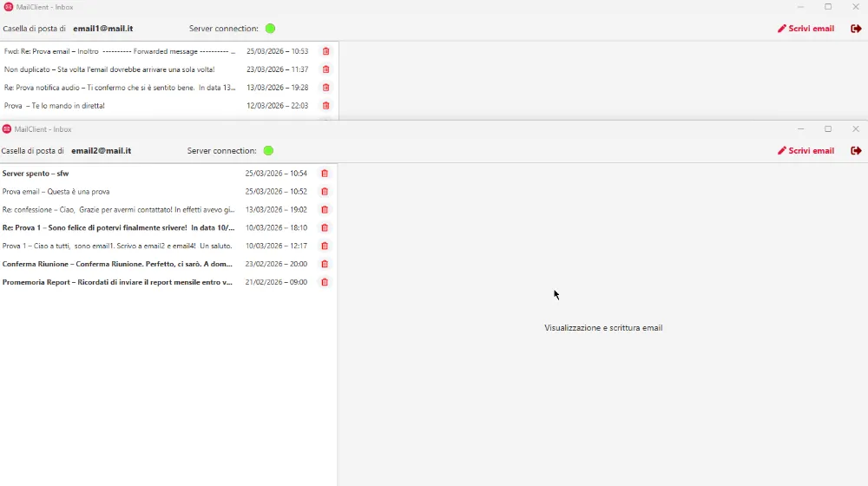
Task: Open the 'Re: confessione' email
Action: coord(168,210)
